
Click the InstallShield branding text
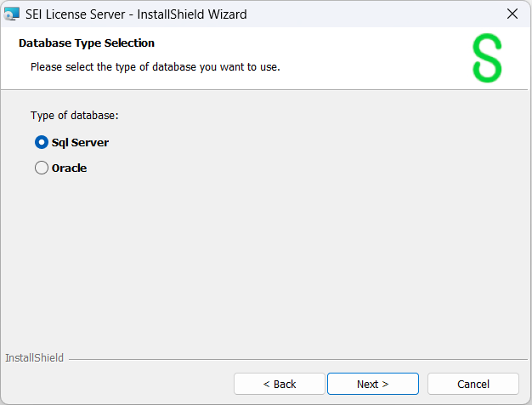(34, 358)
